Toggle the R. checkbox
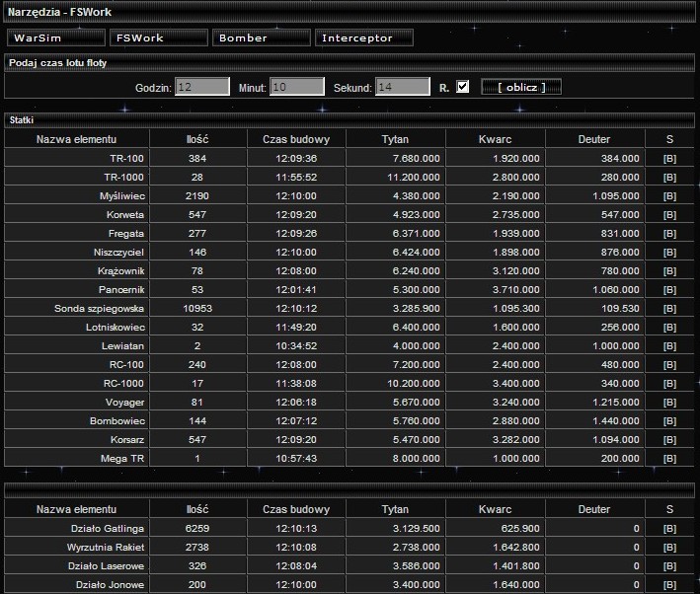Image resolution: width=700 pixels, height=594 pixels. tap(462, 87)
